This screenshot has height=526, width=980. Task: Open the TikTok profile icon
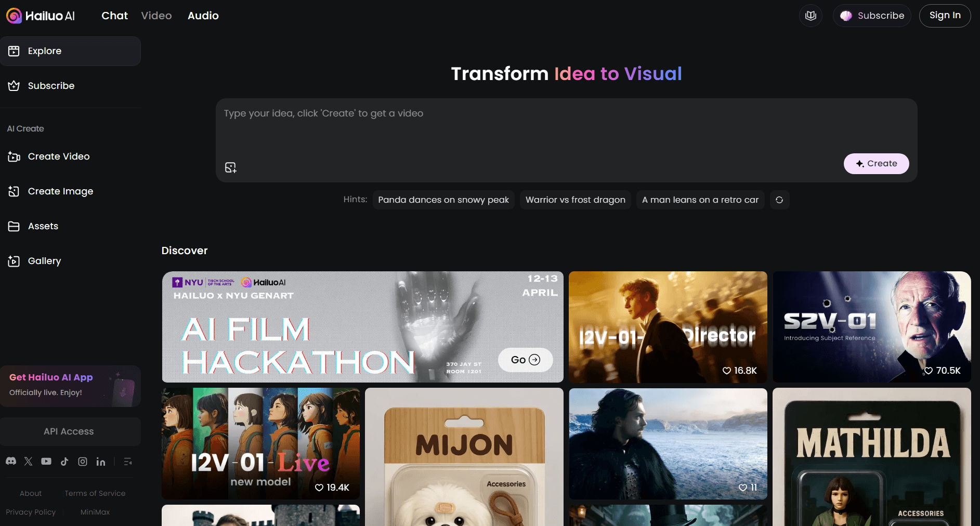[x=64, y=461]
